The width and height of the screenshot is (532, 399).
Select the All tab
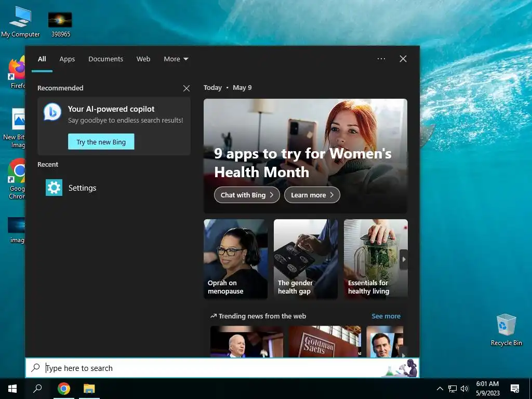click(x=42, y=59)
